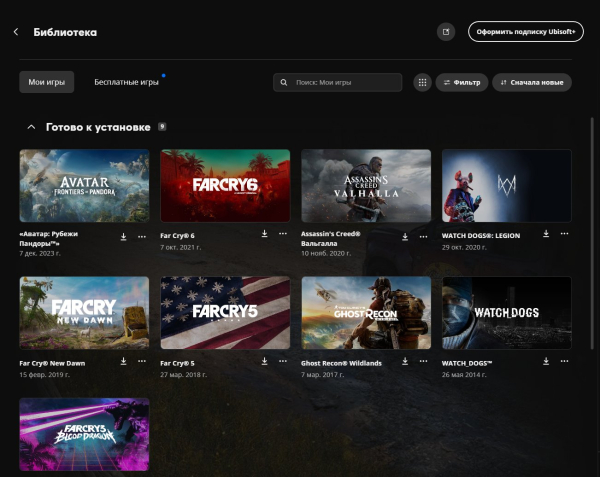Open more options for Assassin's Creed Вальгалла
600x477 pixels.
pyautogui.click(x=424, y=237)
